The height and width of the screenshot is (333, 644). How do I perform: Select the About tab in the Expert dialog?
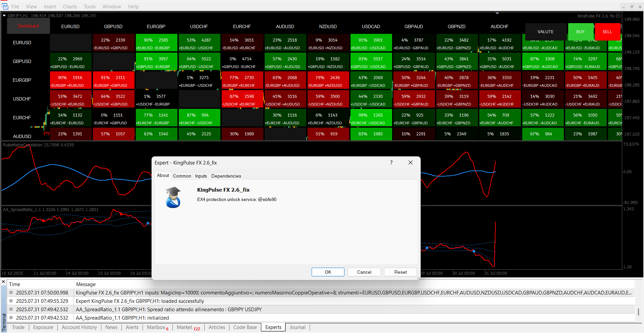click(x=163, y=175)
